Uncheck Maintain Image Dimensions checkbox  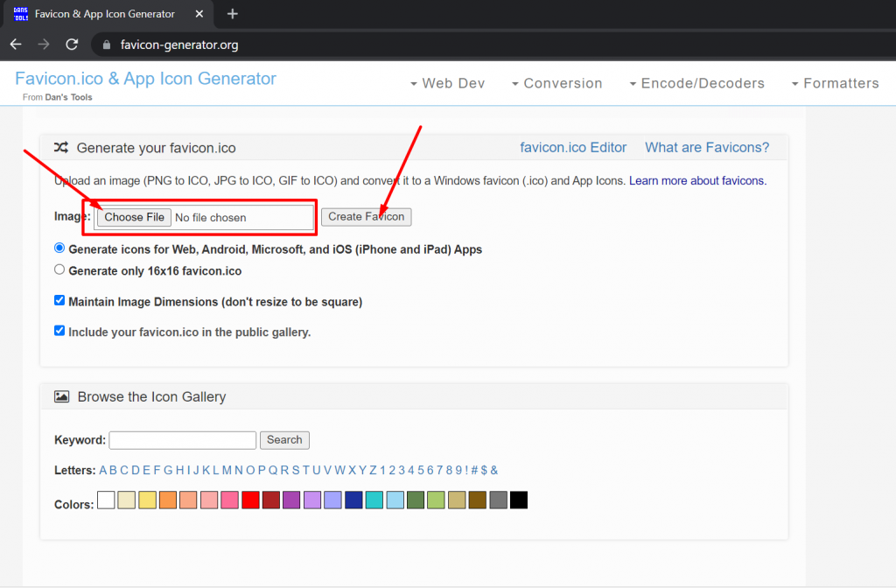pos(59,301)
